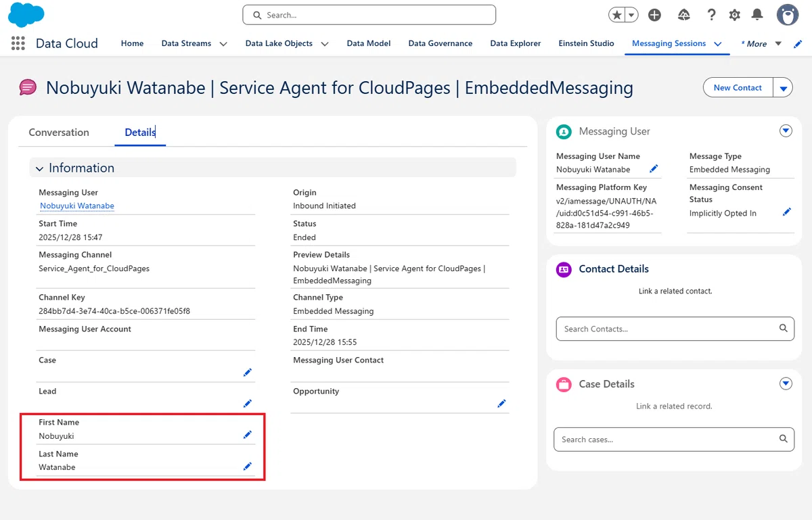Edit the Lead field pencil icon
Screen dimensions: 812x520
click(x=248, y=404)
